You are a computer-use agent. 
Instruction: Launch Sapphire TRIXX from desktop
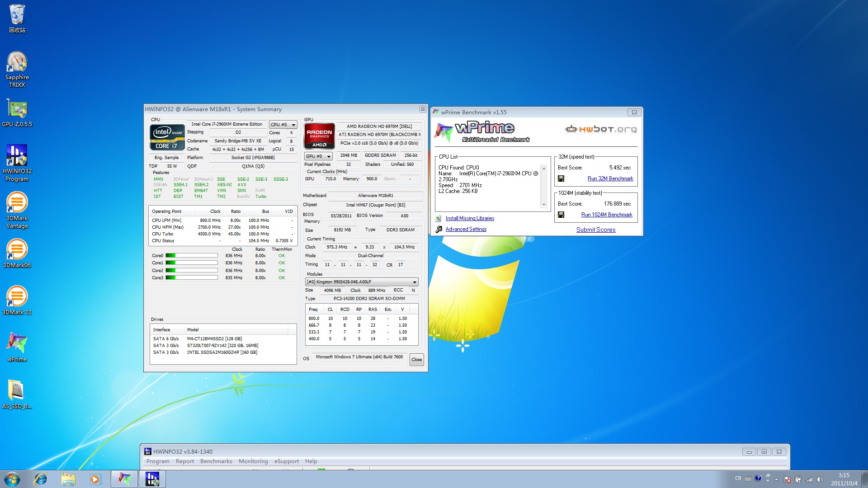pos(17,70)
